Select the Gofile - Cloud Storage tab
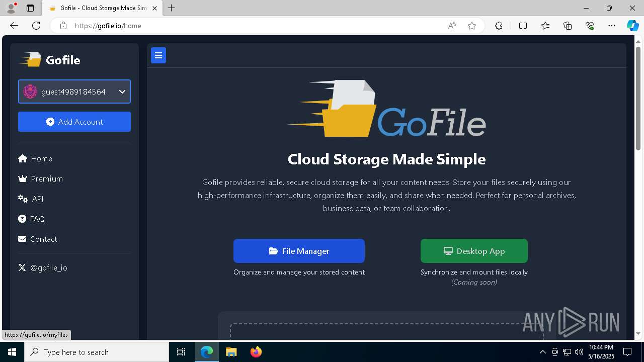The width and height of the screenshot is (644, 362). [102, 8]
